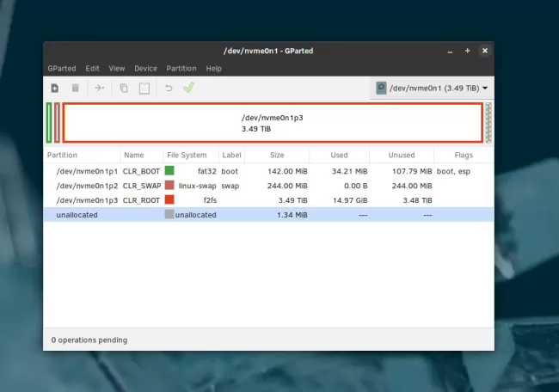Screen dimensions: 559x392
Task: Click the Copy partition toolbar icon
Action: [124, 88]
